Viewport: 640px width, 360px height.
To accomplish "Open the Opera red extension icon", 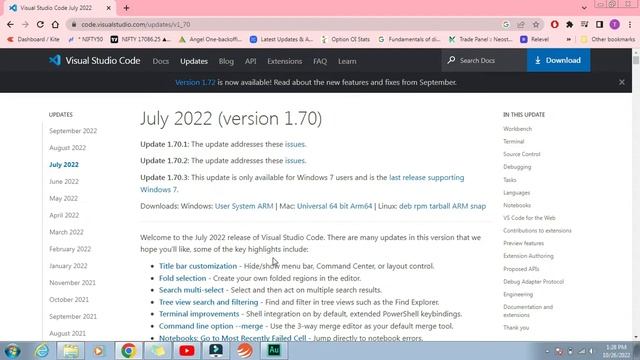I will [554, 24].
